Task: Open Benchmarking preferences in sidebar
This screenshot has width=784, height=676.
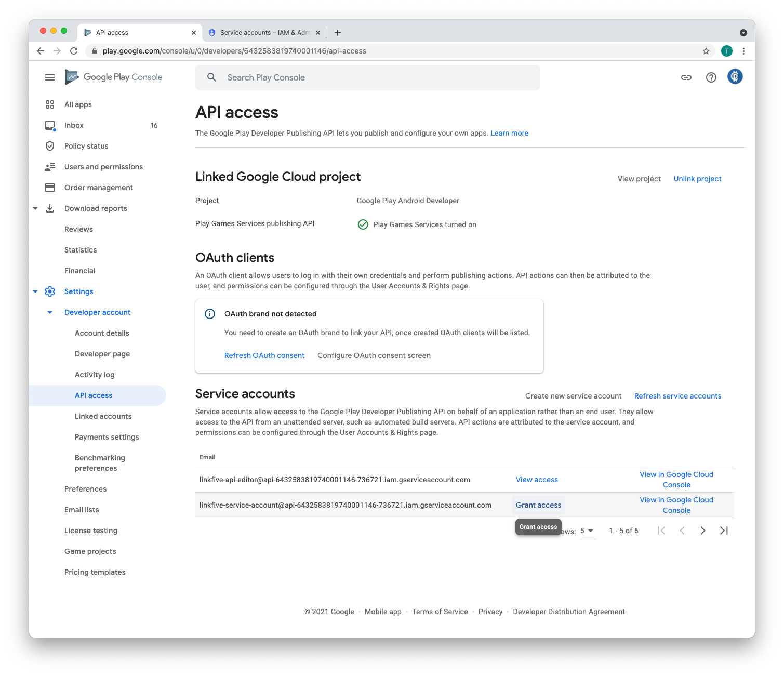Action: (100, 463)
